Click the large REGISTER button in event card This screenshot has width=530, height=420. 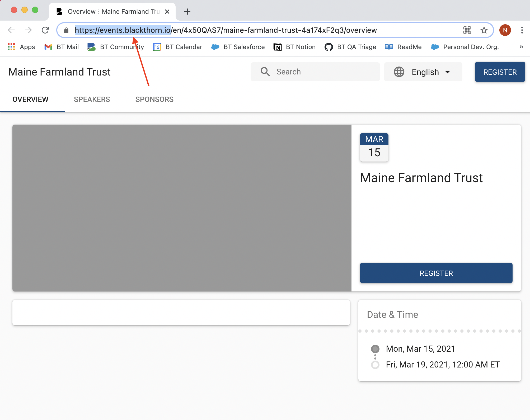436,273
